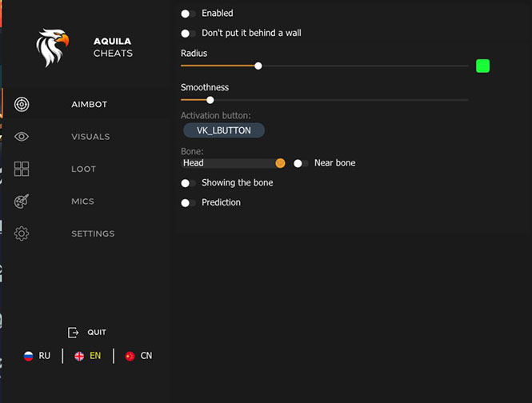Viewport: 532px width, 403px height.
Task: Click the Settings gear icon
Action: click(22, 233)
